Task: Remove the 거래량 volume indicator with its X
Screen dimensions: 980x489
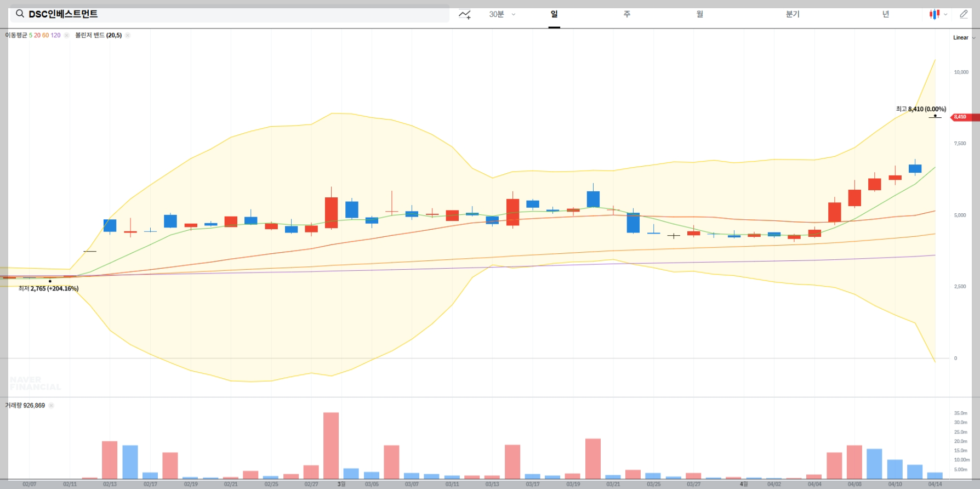Action: (51, 406)
